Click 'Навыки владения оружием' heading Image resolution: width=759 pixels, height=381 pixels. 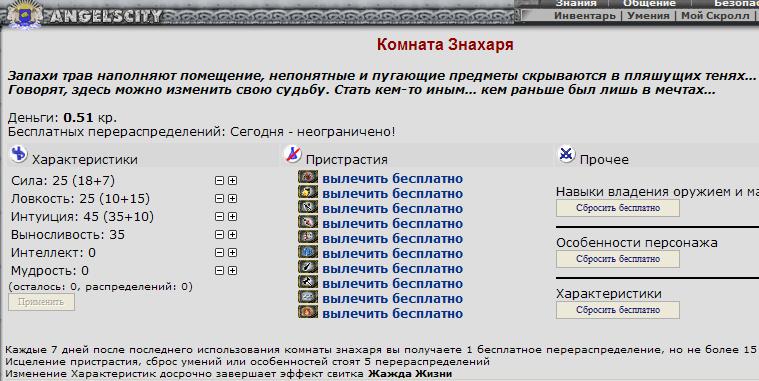[657, 192]
